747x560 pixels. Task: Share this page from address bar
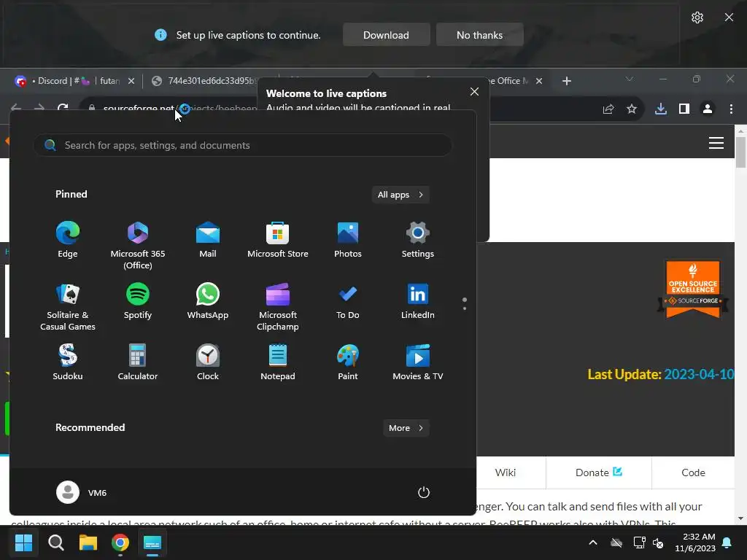(608, 109)
